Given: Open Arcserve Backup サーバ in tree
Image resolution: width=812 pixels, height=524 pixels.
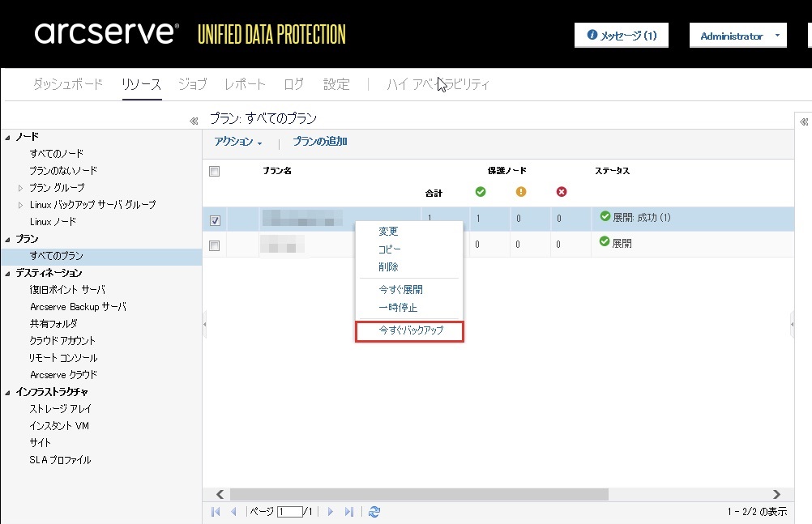Looking at the screenshot, I should (78, 307).
